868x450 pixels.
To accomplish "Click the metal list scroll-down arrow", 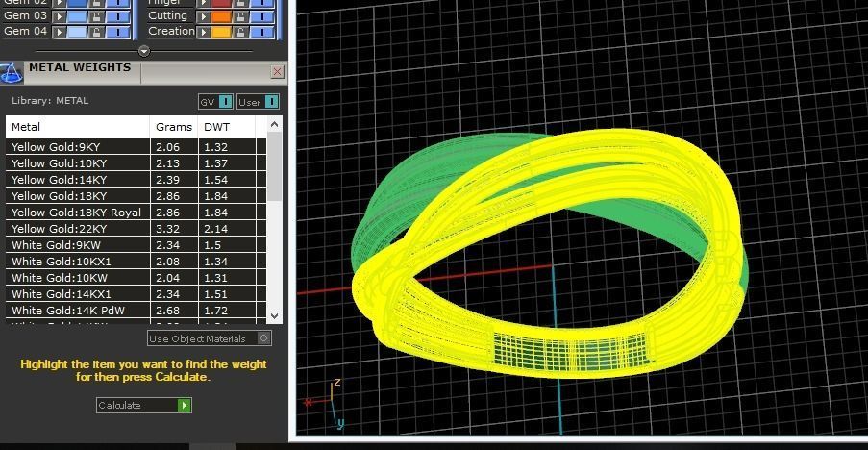I will pos(275,316).
